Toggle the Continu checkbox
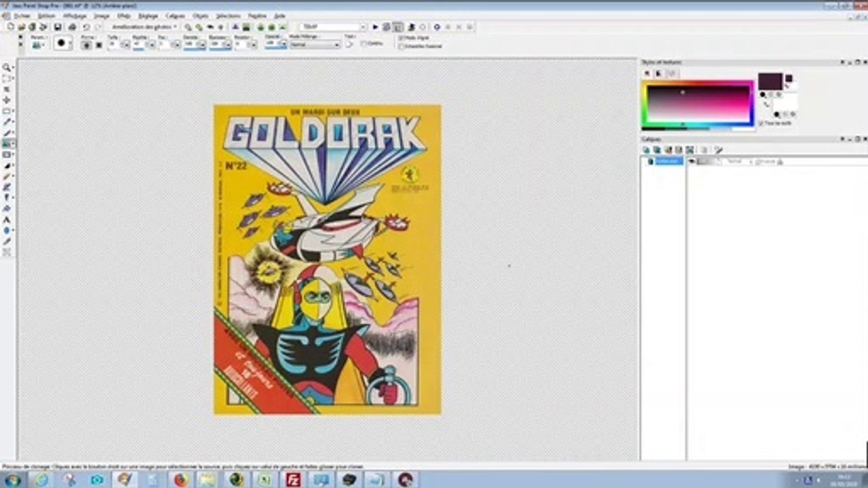 click(x=364, y=43)
